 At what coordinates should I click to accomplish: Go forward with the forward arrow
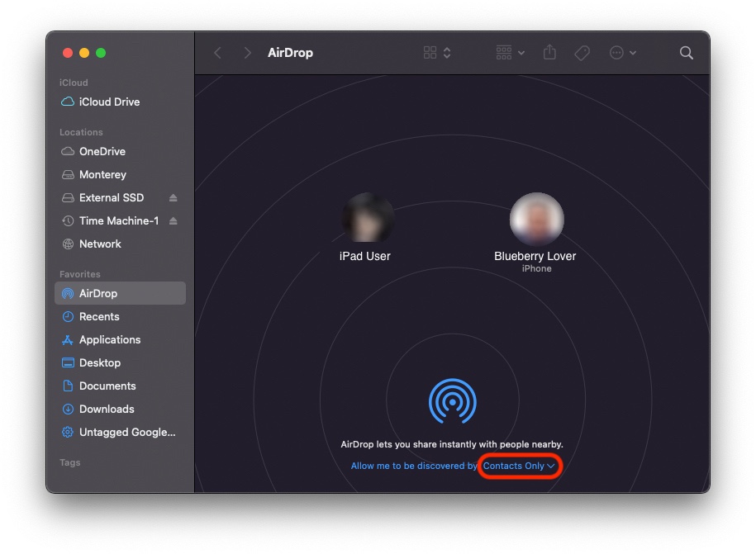(247, 53)
